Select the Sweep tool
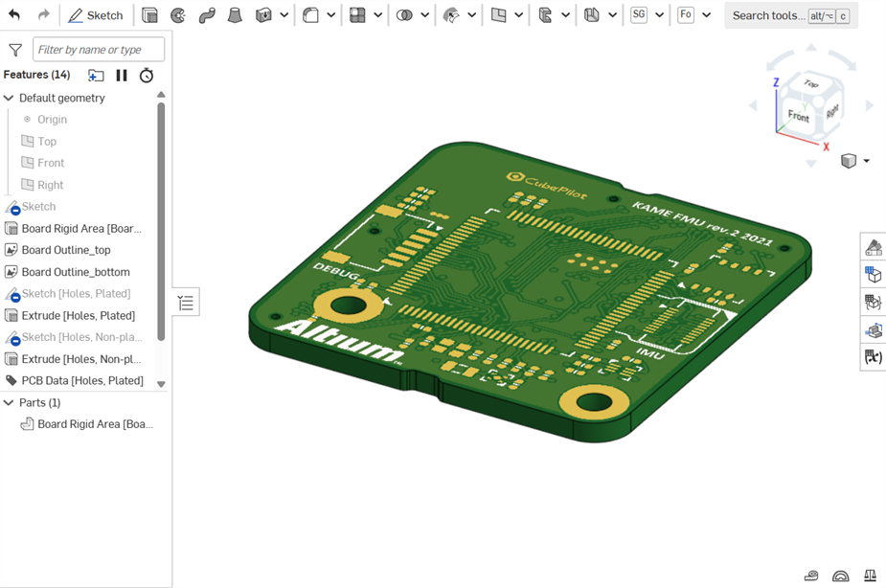This screenshot has height=588, width=886. tap(207, 15)
